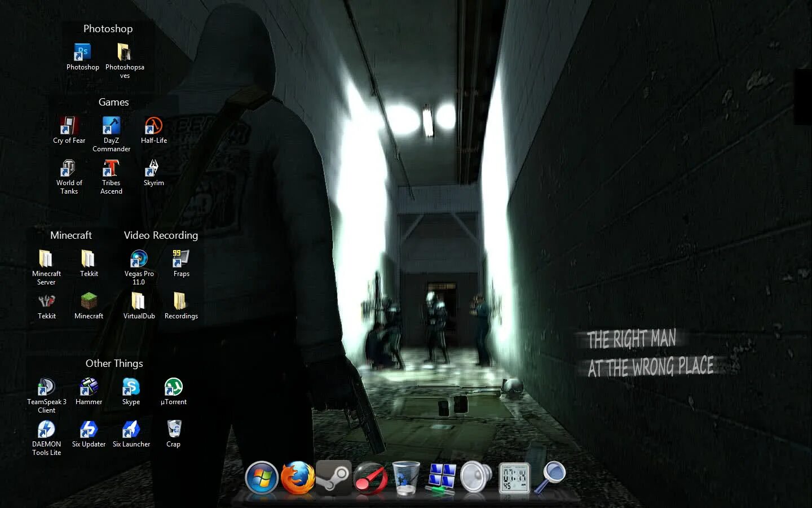812x508 pixels.
Task: Open the Crap recycle bin icon
Action: click(173, 429)
